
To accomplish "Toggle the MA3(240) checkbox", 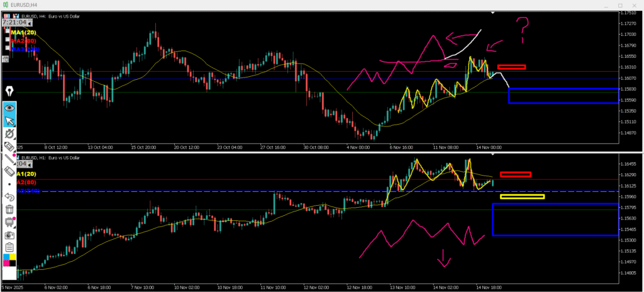I will pos(8,48).
